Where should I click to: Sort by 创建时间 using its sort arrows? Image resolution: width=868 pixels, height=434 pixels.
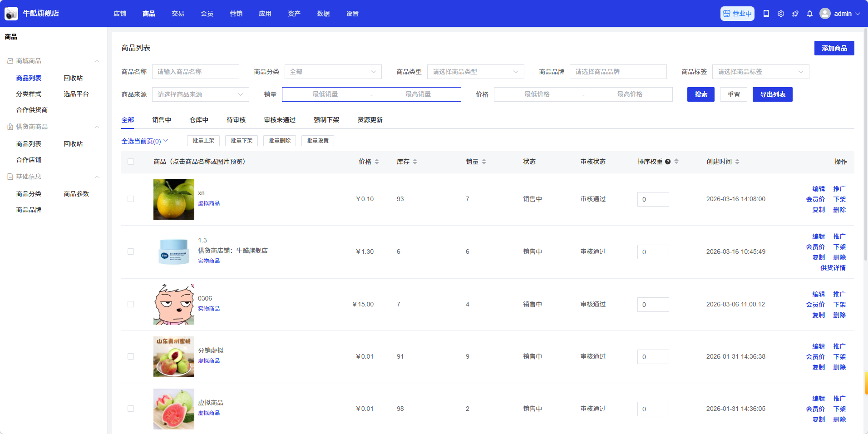pos(737,162)
